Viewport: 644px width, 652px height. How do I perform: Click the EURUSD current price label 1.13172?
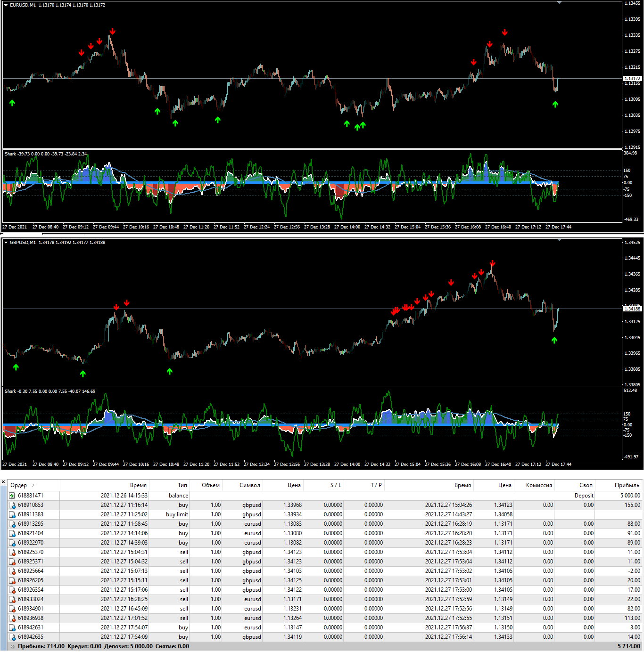[x=632, y=79]
